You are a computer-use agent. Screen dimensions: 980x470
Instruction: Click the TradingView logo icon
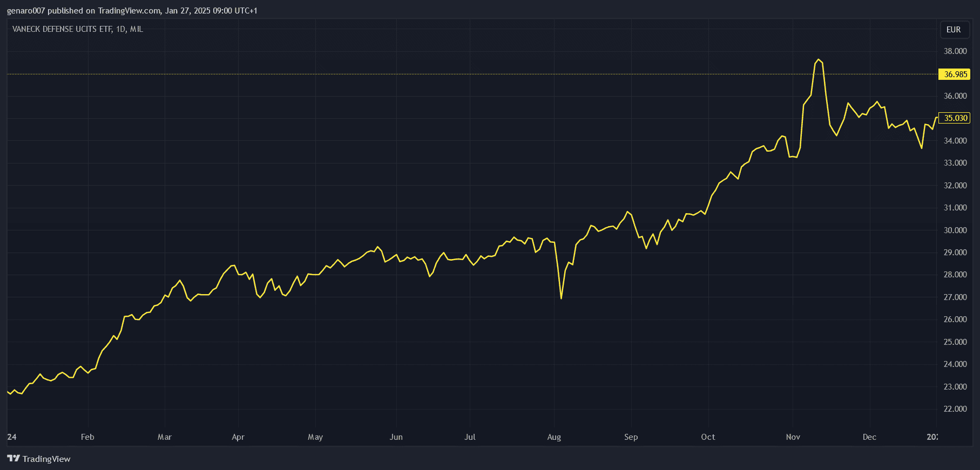coord(13,459)
